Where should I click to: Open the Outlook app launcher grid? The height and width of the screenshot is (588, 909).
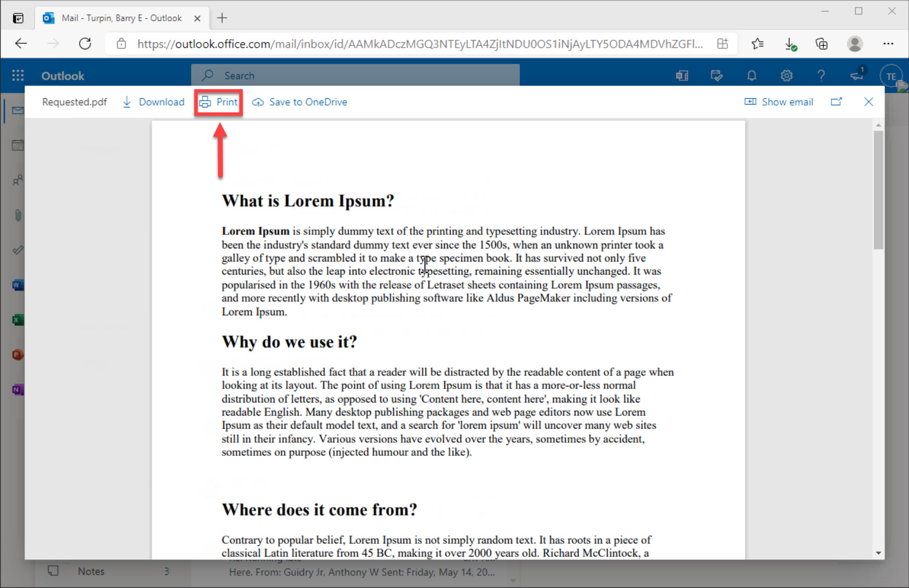[x=18, y=76]
